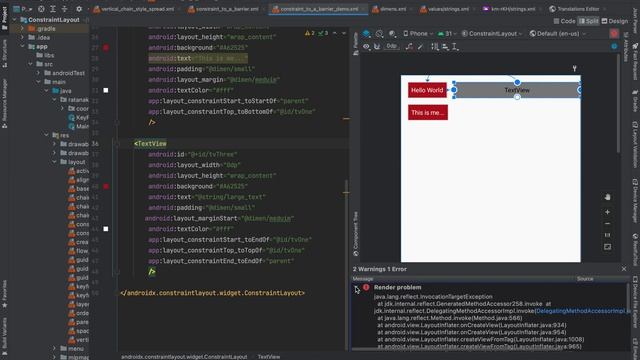The height and width of the screenshot is (360, 640).
Task: Expand the androidTest folder
Action: [x=38, y=73]
